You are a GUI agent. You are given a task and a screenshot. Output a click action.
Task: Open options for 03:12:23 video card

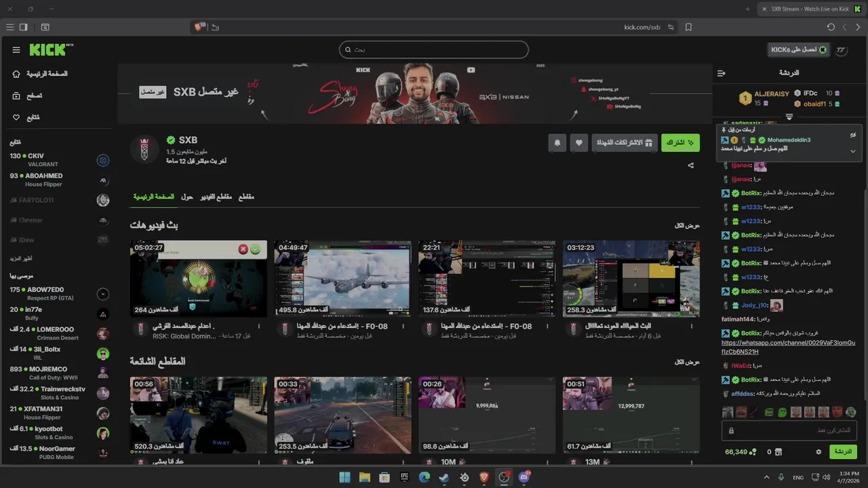[x=692, y=327]
